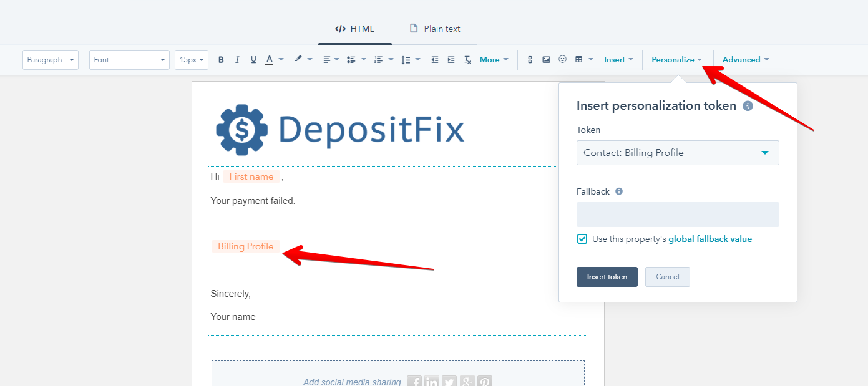Click the Facebook sharing icon
Viewport: 868px width, 386px height.
(414, 380)
